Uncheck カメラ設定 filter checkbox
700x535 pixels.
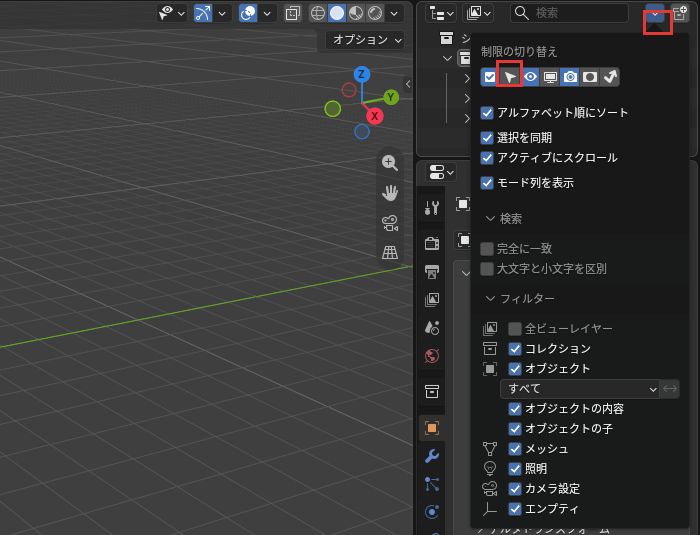click(x=515, y=489)
